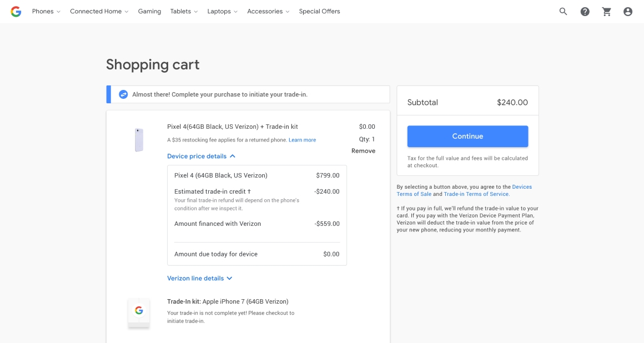Remove the Pixel 4 from cart

(x=363, y=151)
